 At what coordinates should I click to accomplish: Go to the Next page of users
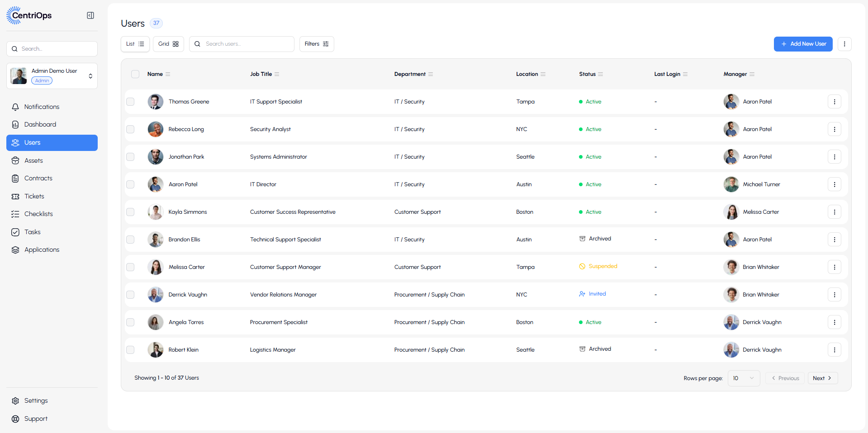823,378
